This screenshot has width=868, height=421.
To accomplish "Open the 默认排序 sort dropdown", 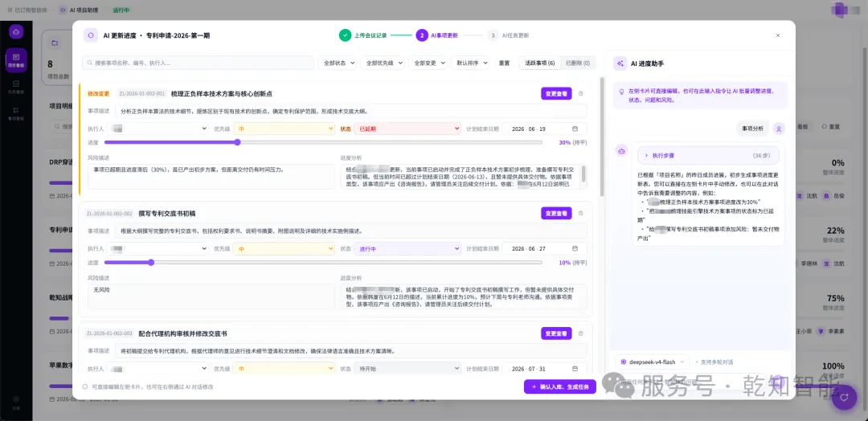I will click(470, 63).
